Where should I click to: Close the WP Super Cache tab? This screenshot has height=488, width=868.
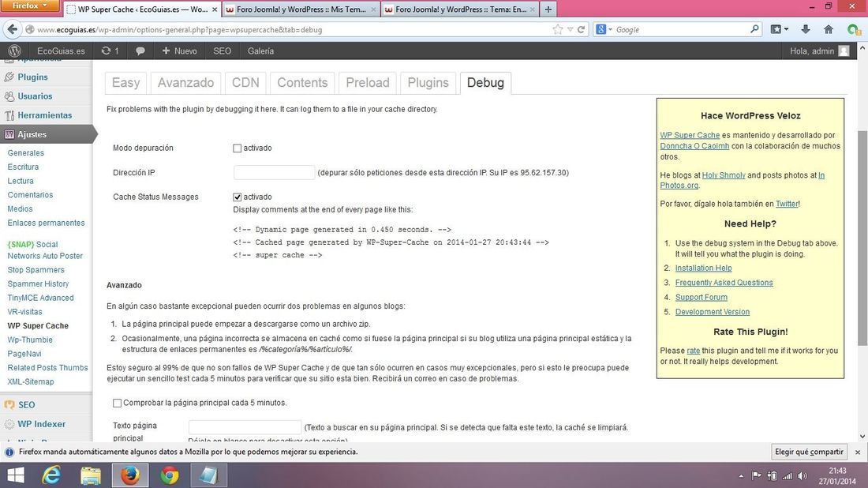pyautogui.click(x=215, y=9)
